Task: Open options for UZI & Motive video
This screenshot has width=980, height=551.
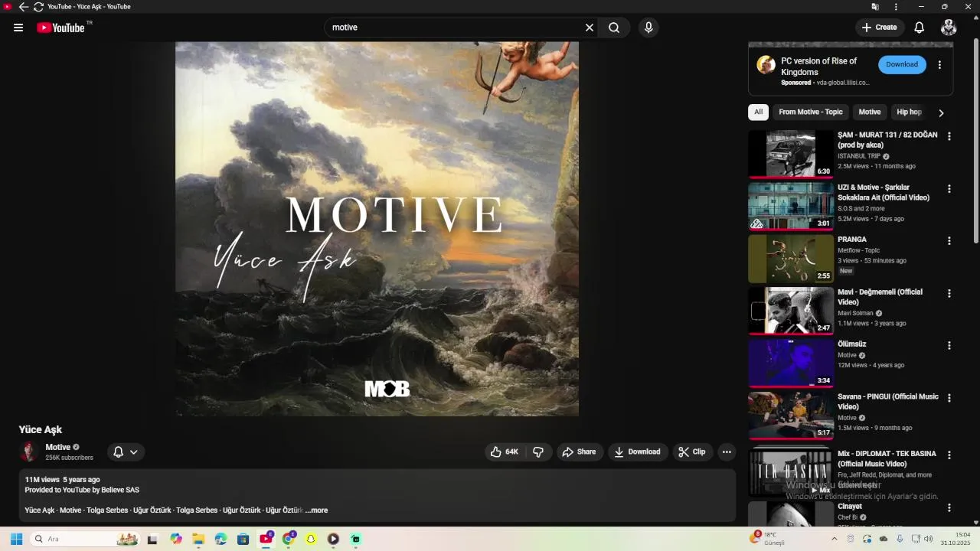Action: (949, 188)
